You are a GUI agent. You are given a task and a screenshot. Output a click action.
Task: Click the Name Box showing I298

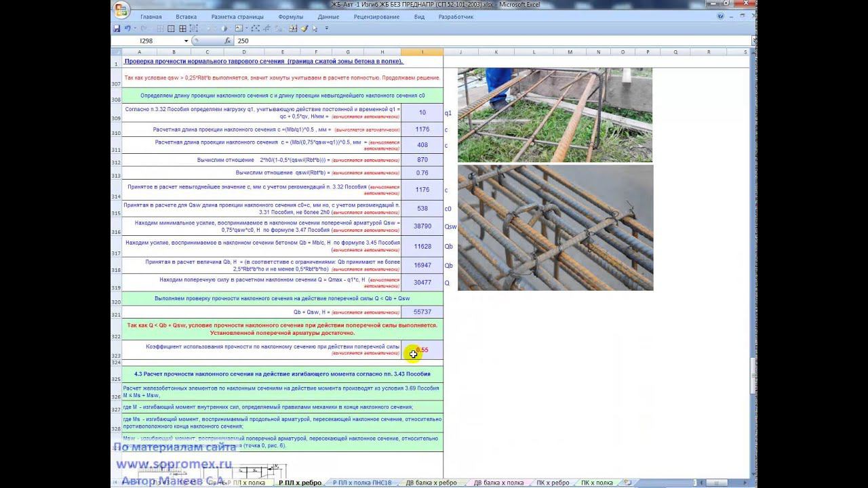[x=148, y=41]
